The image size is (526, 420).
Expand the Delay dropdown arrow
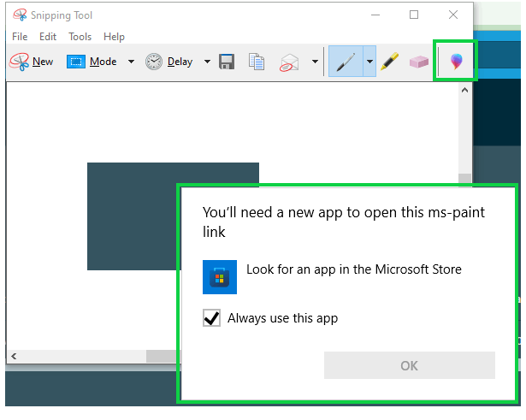[x=207, y=62]
